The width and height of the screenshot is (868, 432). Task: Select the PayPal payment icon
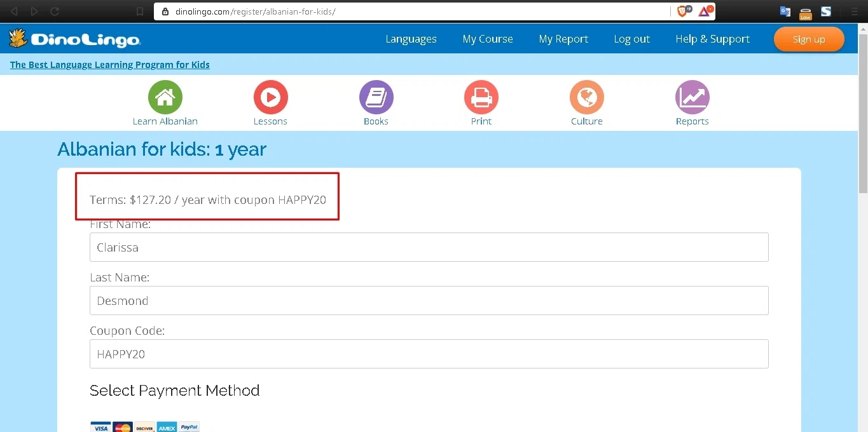click(x=189, y=427)
